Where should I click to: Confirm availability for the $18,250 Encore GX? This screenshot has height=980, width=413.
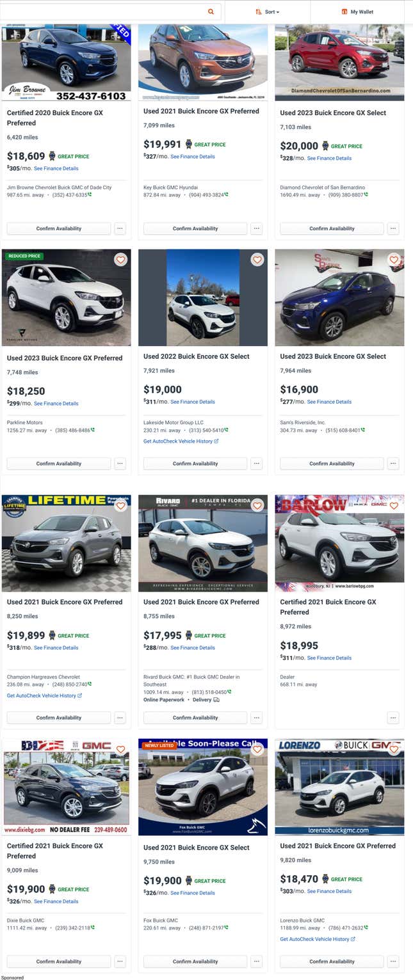coord(59,464)
